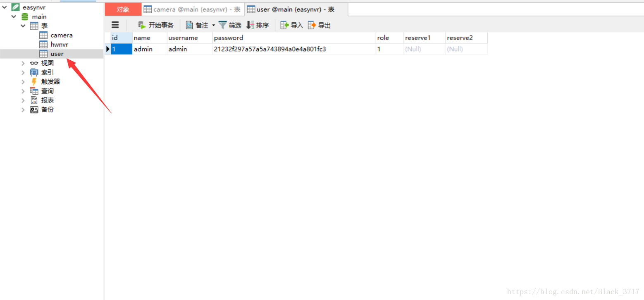Click the 'user' table name in tree
The height and width of the screenshot is (300, 644).
57,54
